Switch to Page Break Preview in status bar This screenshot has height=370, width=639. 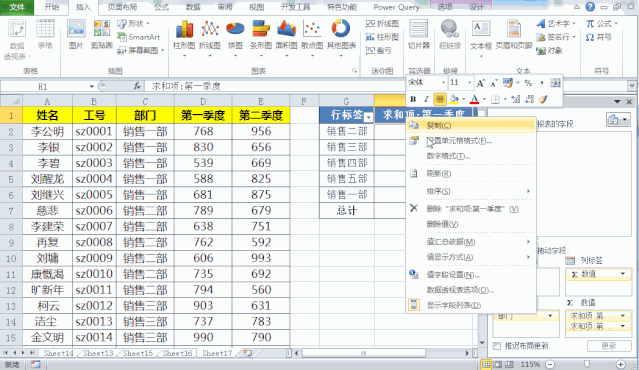point(509,364)
